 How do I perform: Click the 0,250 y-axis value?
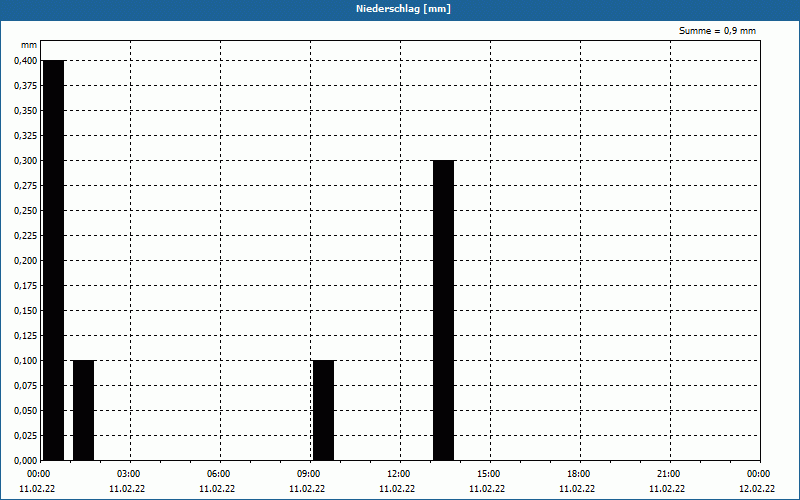[26, 211]
